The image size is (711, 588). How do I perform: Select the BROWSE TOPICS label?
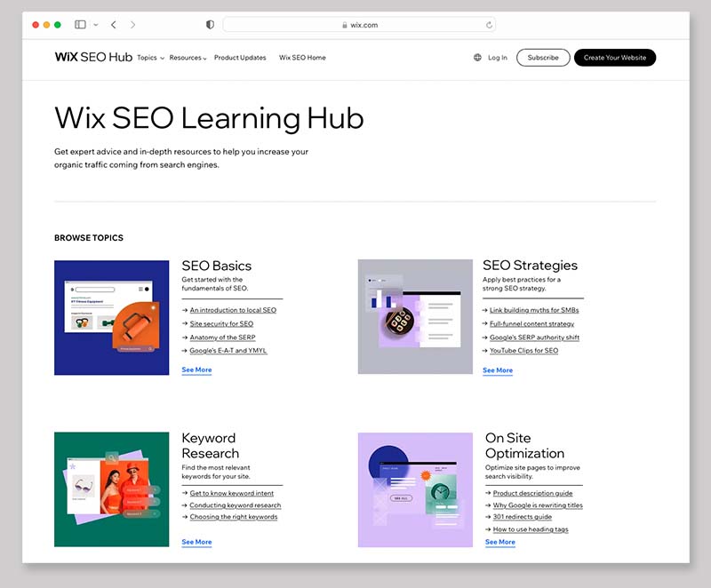89,238
